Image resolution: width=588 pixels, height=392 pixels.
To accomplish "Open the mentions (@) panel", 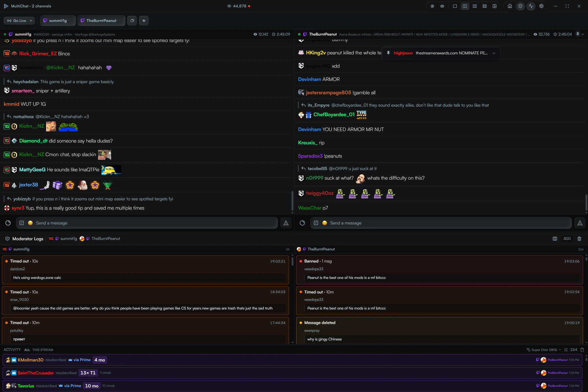I will 432,6.
